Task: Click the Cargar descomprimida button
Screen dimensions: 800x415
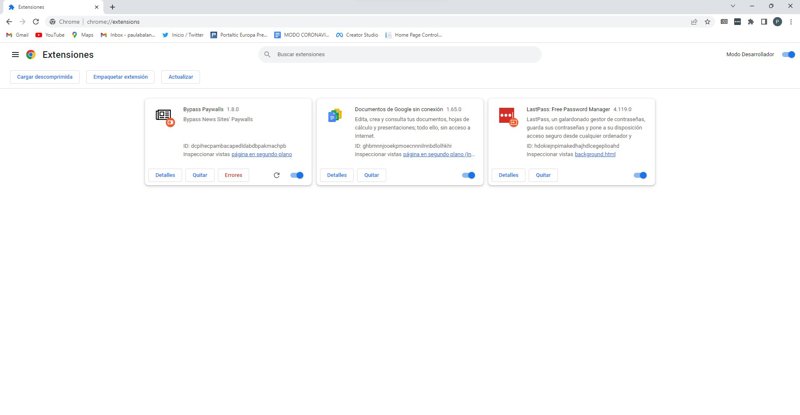Action: coord(44,76)
